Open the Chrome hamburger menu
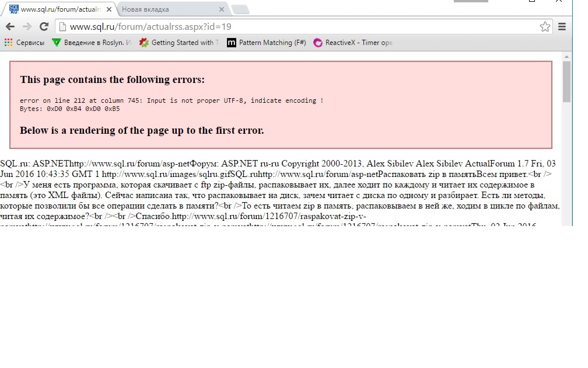Image resolution: width=588 pixels, height=368 pixels. tap(562, 26)
